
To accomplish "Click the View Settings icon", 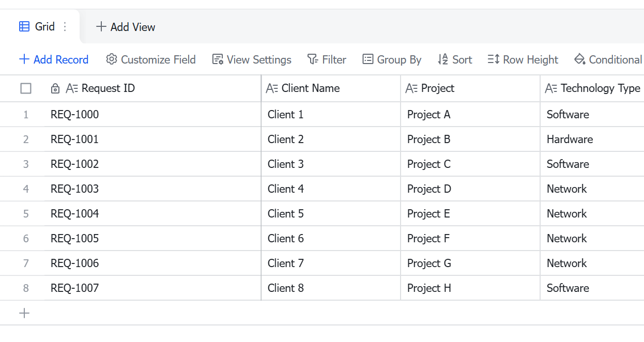I will point(218,59).
